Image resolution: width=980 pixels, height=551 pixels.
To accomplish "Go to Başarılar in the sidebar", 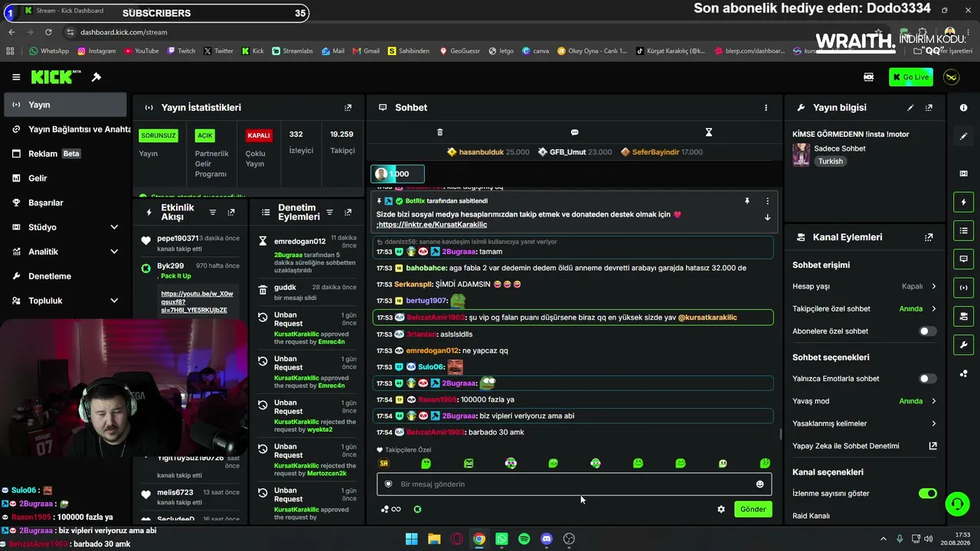I will (x=64, y=203).
